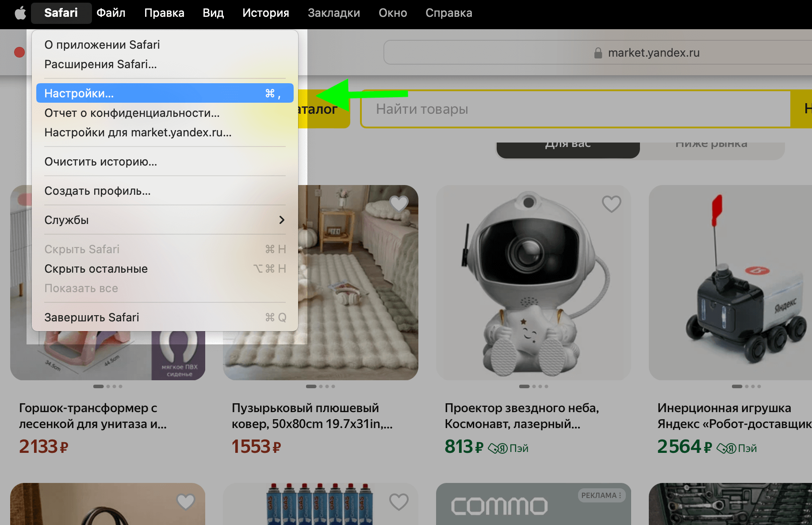Click the 2133 ₽ price
The image size is (812, 525).
tap(43, 447)
